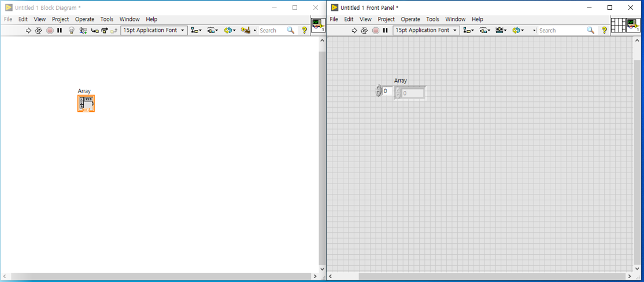Click the Step Into icon
644x282 pixels.
pos(95,31)
